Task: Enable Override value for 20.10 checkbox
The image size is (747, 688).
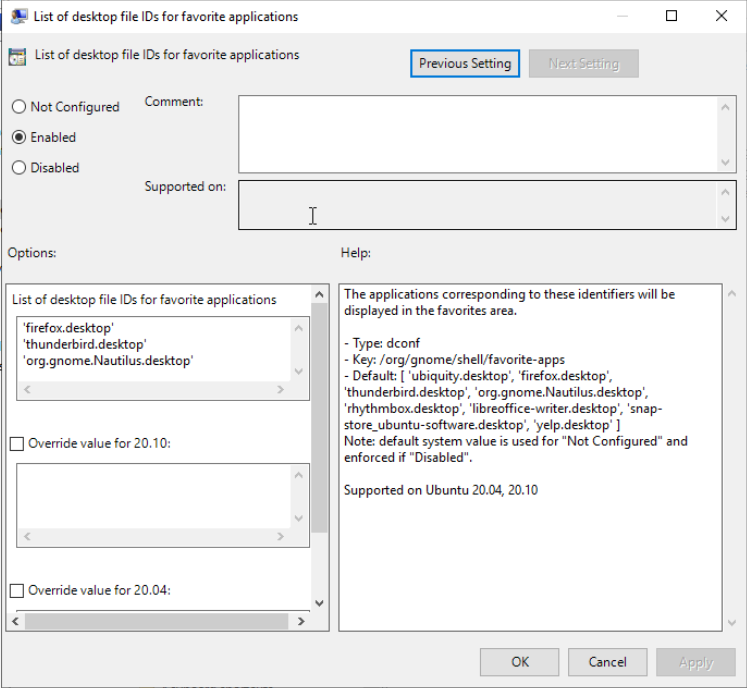Action: point(17,444)
